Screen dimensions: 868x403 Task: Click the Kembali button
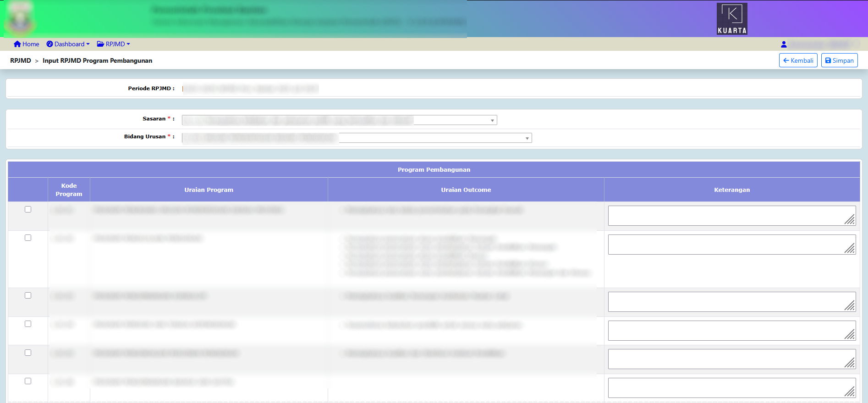click(x=798, y=60)
